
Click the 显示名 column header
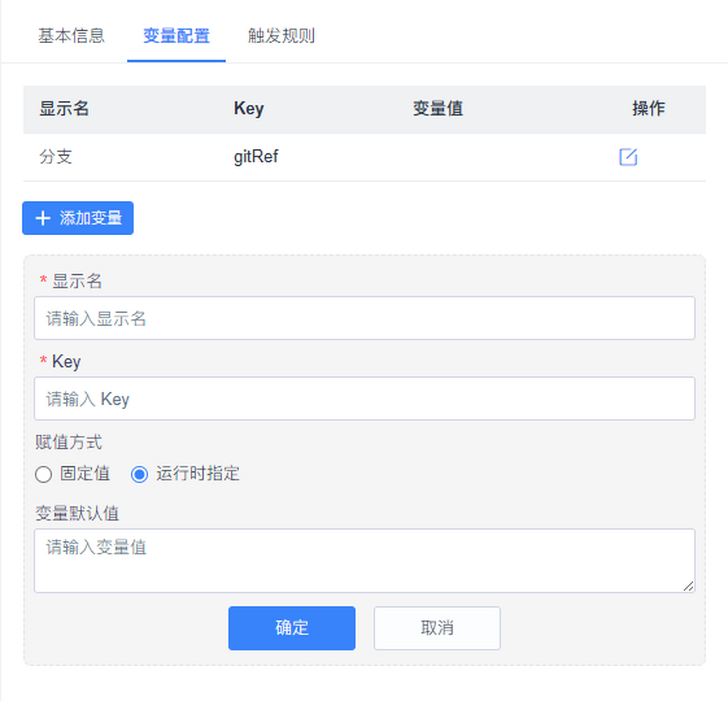tap(64, 108)
